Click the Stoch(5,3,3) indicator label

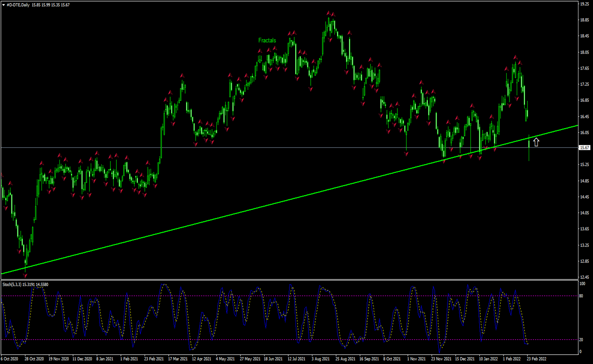18,283
